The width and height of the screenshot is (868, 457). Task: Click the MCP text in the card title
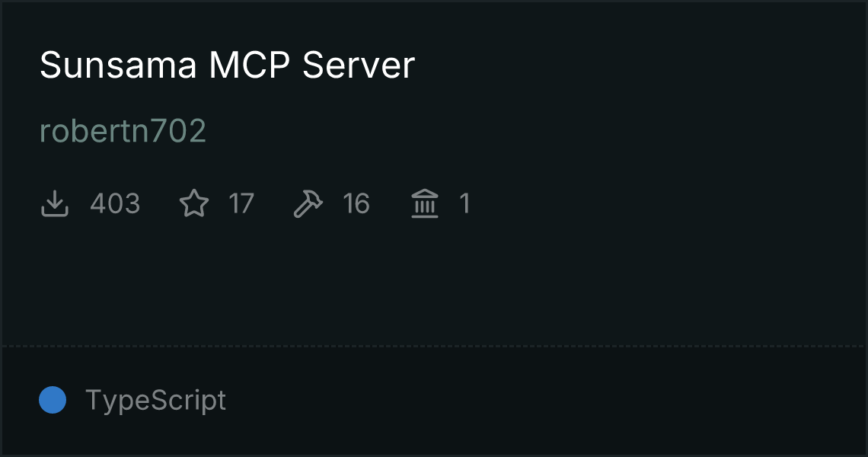[x=249, y=65]
